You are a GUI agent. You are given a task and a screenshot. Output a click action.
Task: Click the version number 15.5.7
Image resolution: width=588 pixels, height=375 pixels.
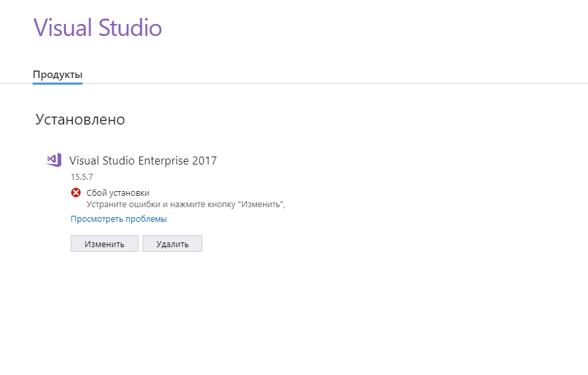click(82, 177)
